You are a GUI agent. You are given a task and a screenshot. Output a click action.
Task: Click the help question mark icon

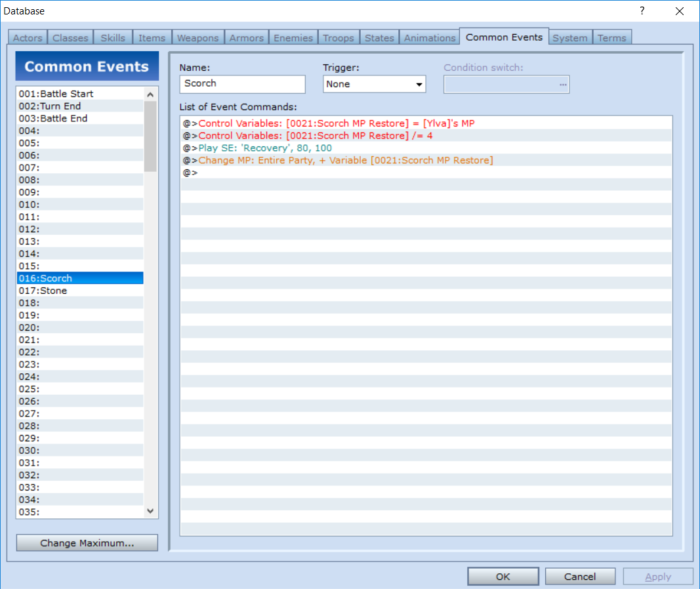[x=642, y=10]
